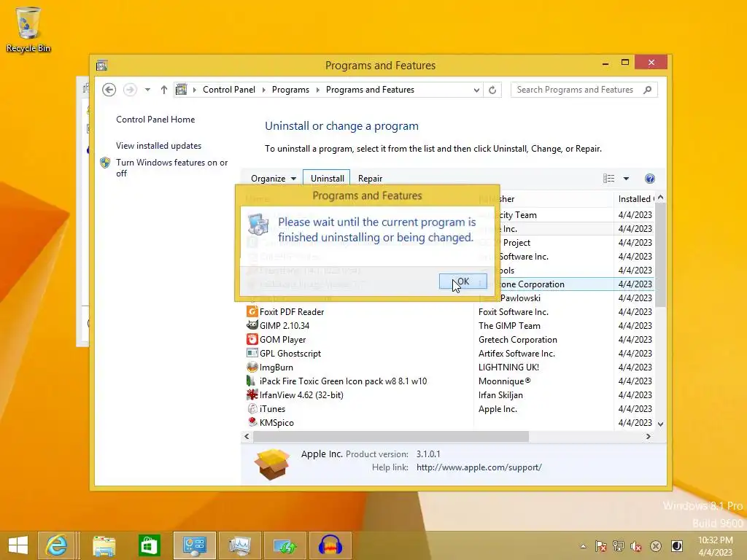Open the More view options arrow
Viewport: 747px width, 560px height.
coord(626,179)
